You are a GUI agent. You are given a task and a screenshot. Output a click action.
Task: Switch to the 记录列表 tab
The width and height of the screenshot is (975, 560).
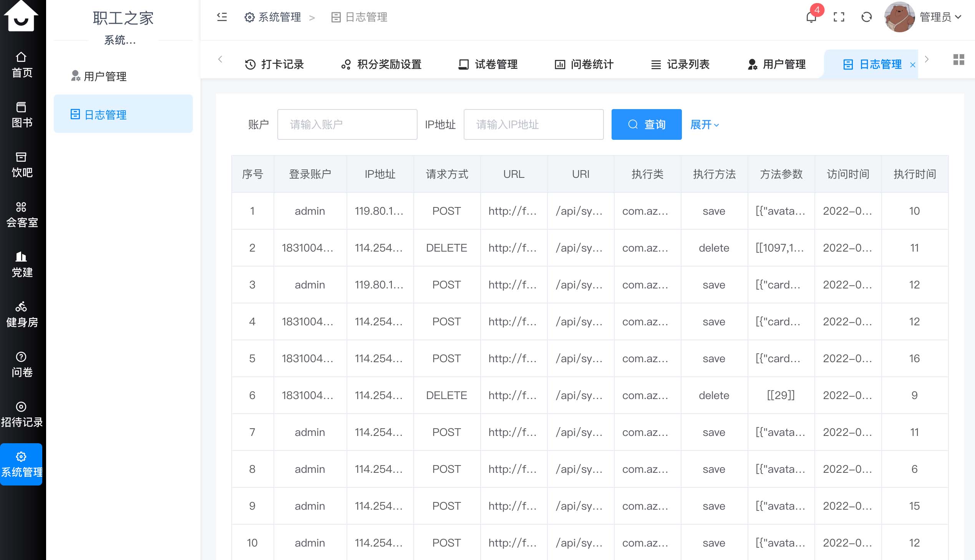point(680,64)
